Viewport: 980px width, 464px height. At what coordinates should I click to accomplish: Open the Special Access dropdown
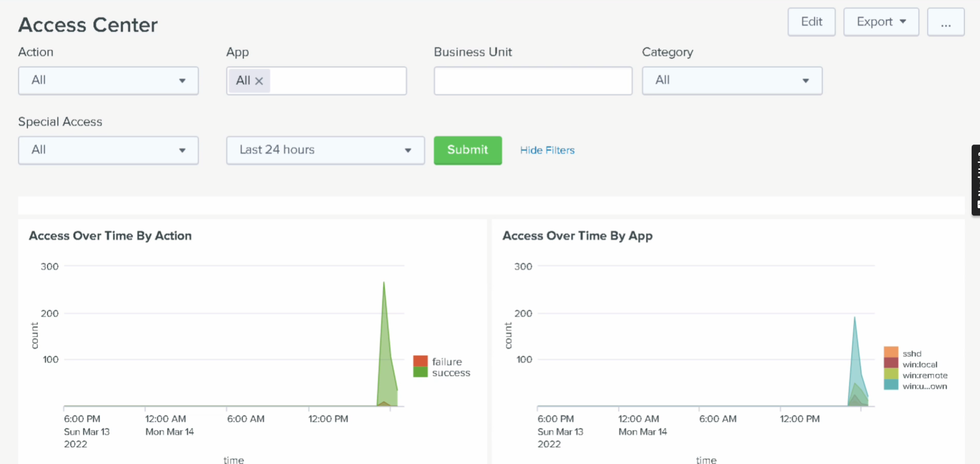[108, 150]
